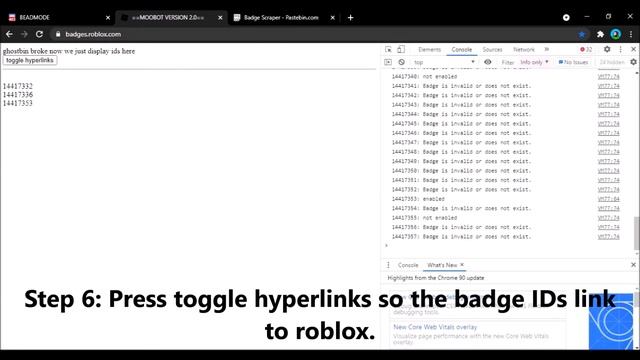This screenshot has width=640, height=360.
Task: Open DevTools customize kebab menu
Action: coord(620,49)
